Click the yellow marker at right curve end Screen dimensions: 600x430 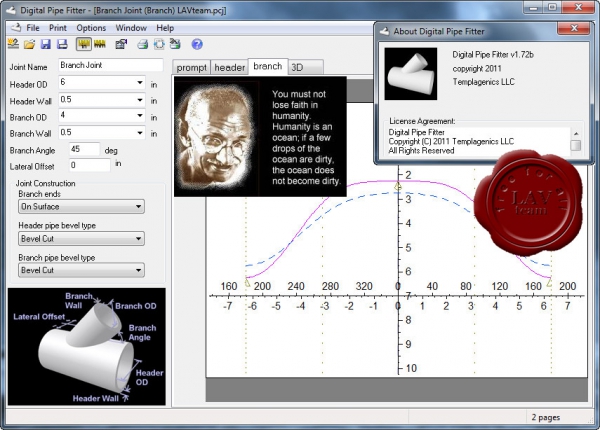coord(550,282)
